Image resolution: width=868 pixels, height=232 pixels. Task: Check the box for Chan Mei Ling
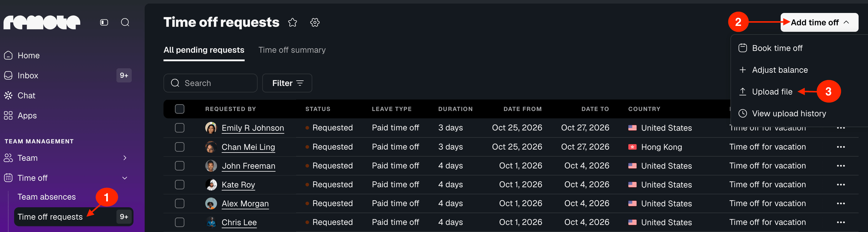point(180,147)
